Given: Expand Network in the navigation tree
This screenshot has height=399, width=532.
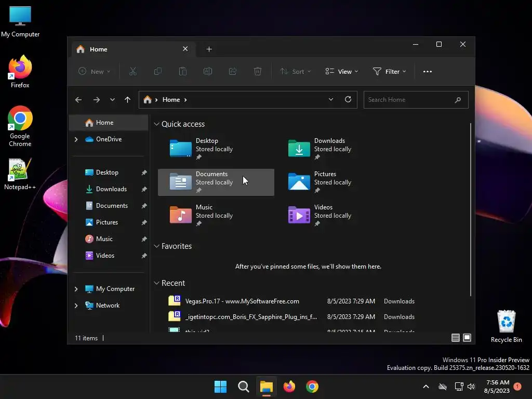Looking at the screenshot, I should 76,305.
